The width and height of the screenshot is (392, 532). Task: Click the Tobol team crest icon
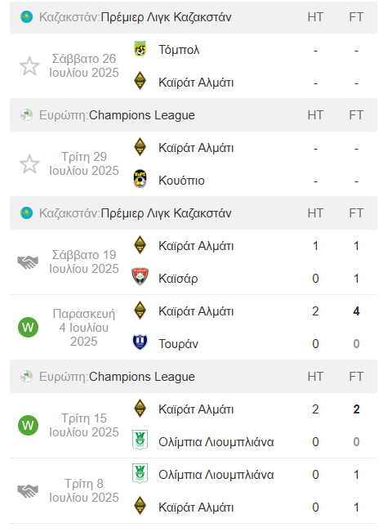pos(140,50)
